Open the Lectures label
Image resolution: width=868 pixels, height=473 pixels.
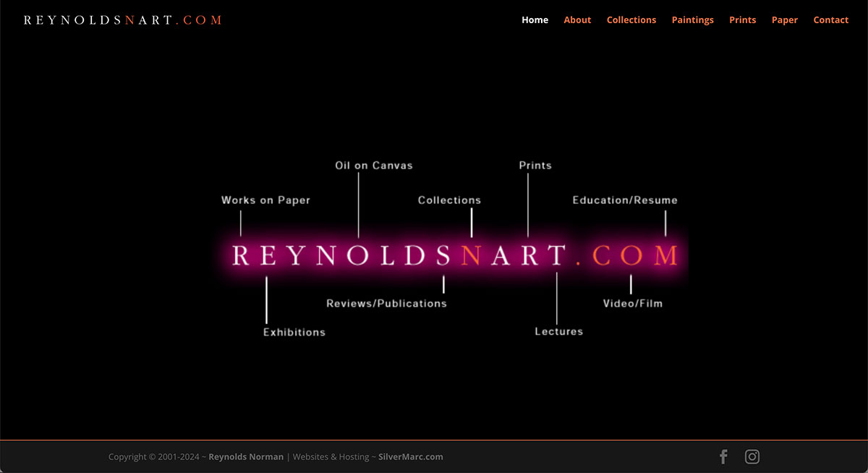click(558, 332)
